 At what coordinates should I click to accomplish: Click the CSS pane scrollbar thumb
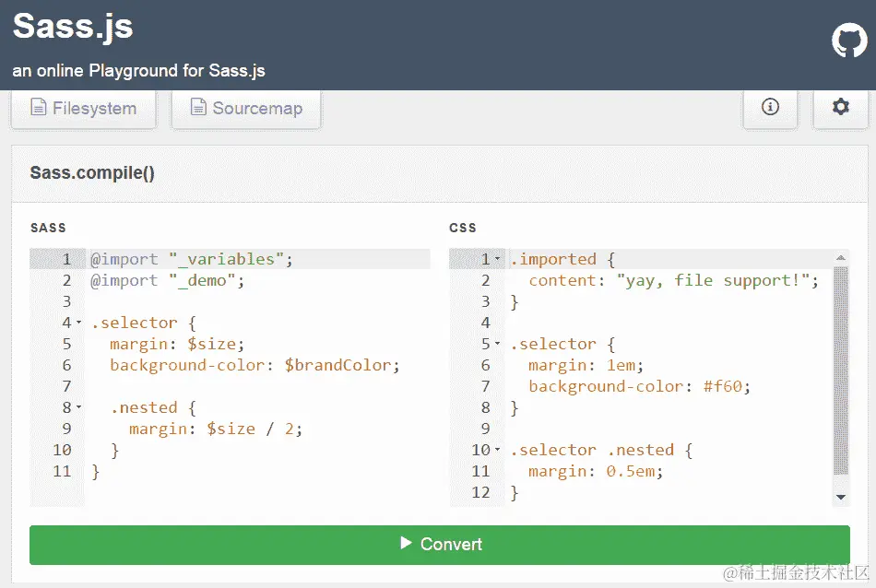click(x=841, y=370)
